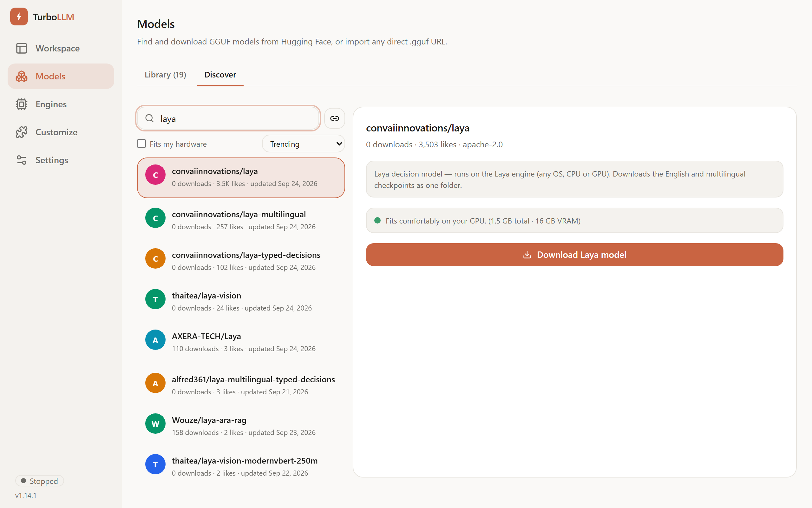Click Download Laya model button
Image resolution: width=812 pixels, height=508 pixels.
click(x=574, y=255)
